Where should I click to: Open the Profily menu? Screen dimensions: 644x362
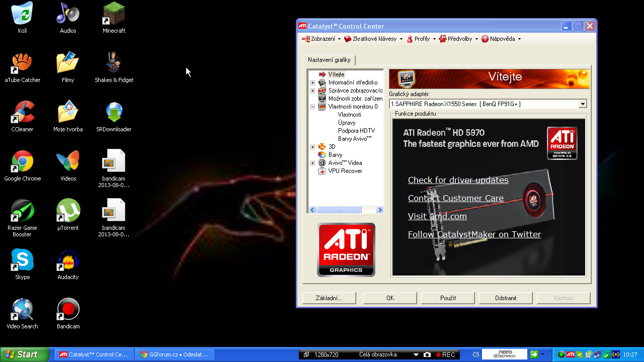pos(421,39)
